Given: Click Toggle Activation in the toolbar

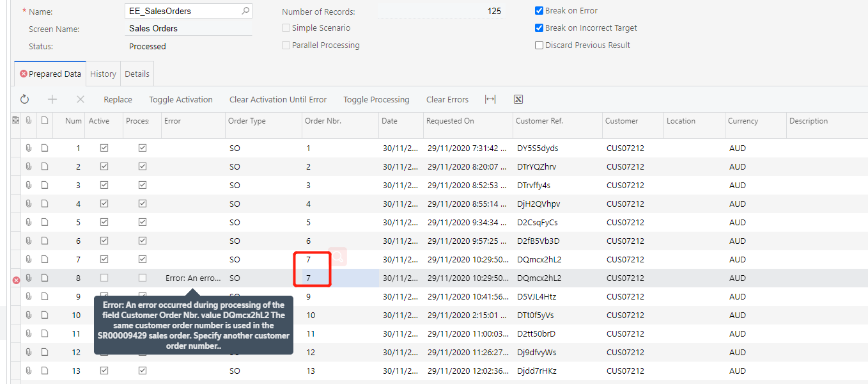Looking at the screenshot, I should click(181, 100).
